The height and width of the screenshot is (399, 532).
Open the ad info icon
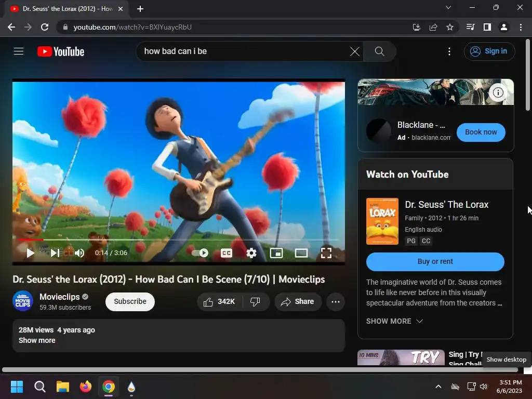point(498,92)
